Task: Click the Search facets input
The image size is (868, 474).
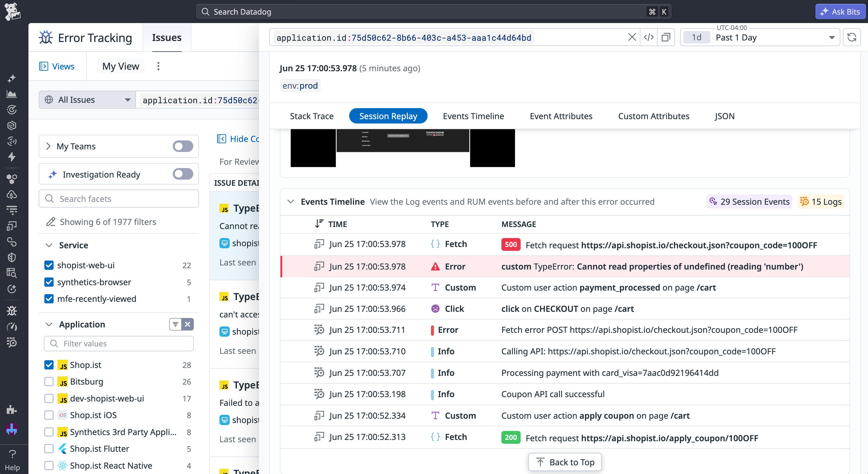Action: click(x=119, y=198)
